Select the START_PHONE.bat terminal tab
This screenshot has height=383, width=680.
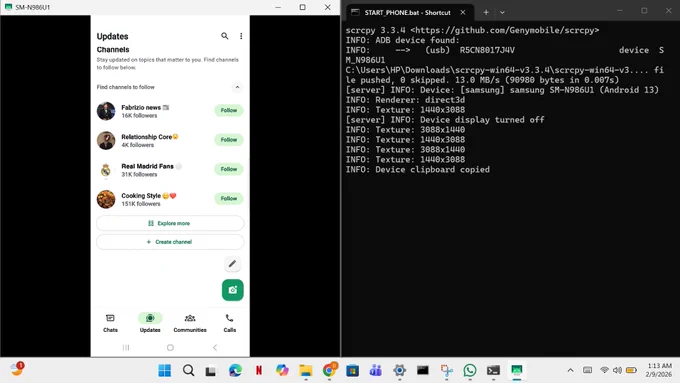pyautogui.click(x=407, y=13)
